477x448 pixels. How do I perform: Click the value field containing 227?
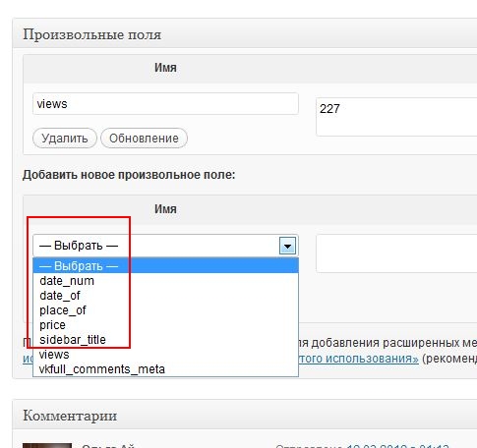[396, 117]
